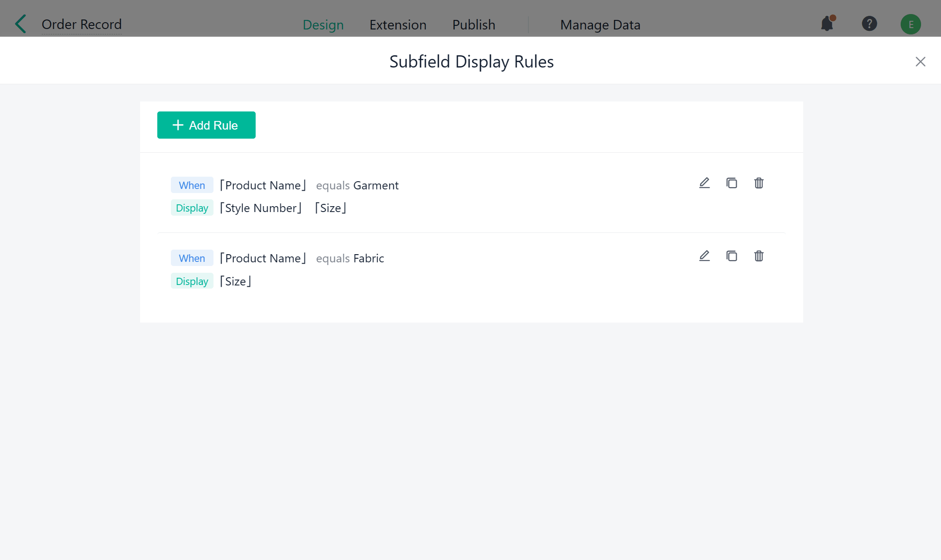This screenshot has height=560, width=941.
Task: Close the Subfield Display Rules dialog
Action: [x=920, y=62]
